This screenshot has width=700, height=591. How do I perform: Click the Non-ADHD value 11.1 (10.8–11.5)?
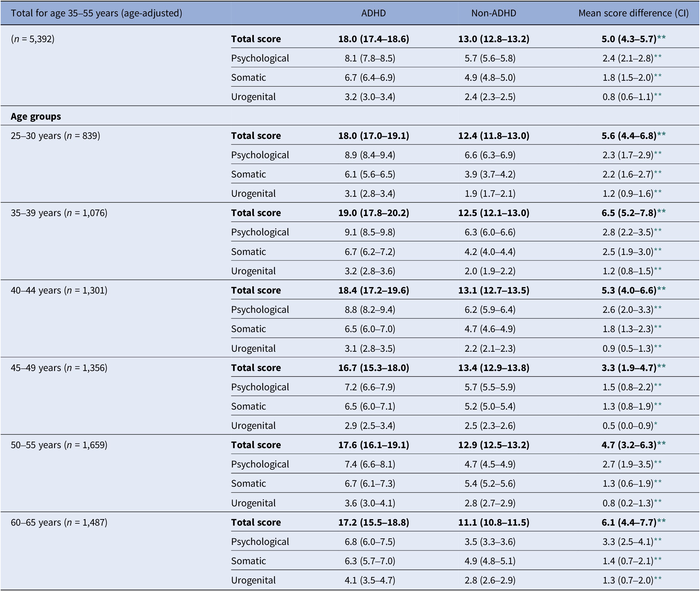(x=494, y=522)
